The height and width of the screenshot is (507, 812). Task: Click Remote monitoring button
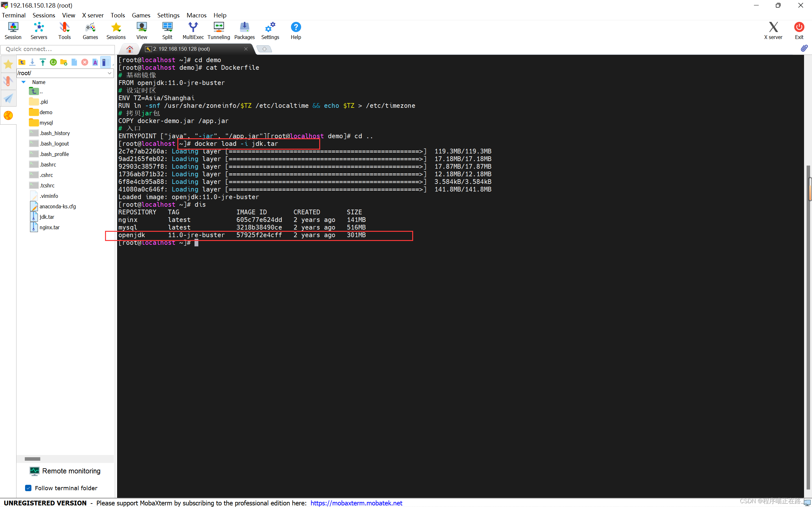65,471
